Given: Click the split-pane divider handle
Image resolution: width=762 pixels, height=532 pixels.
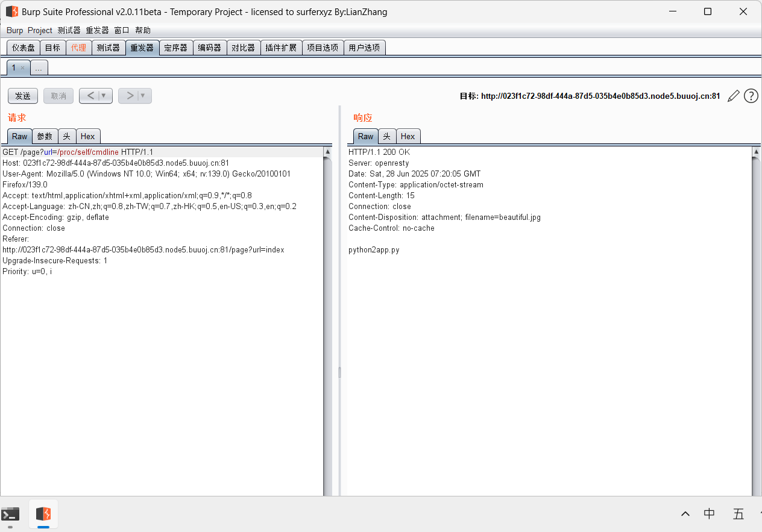Looking at the screenshot, I should [339, 372].
